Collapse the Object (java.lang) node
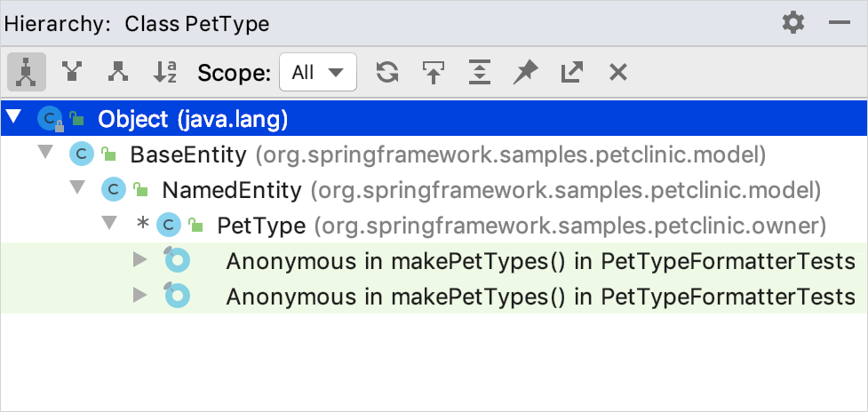The width and height of the screenshot is (868, 412). click(x=14, y=118)
